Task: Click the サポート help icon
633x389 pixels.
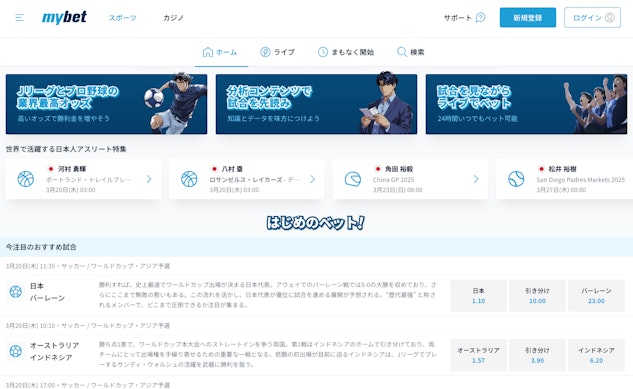Action: [480, 17]
